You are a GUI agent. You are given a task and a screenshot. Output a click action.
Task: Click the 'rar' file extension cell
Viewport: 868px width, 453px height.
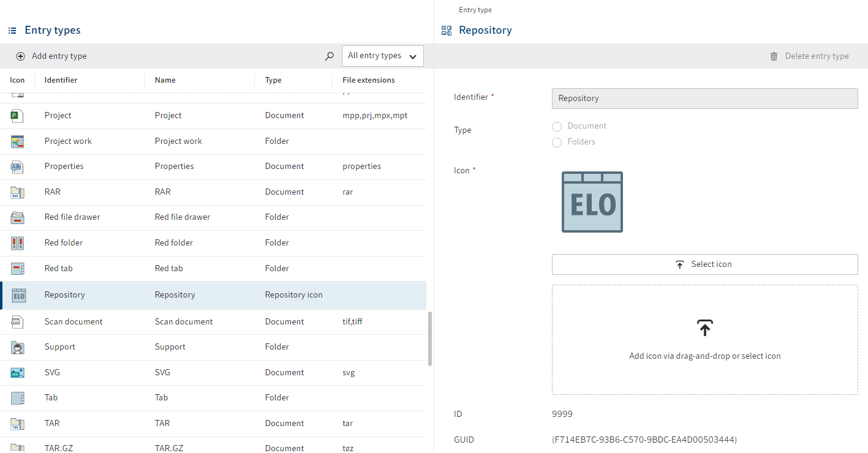click(x=347, y=192)
